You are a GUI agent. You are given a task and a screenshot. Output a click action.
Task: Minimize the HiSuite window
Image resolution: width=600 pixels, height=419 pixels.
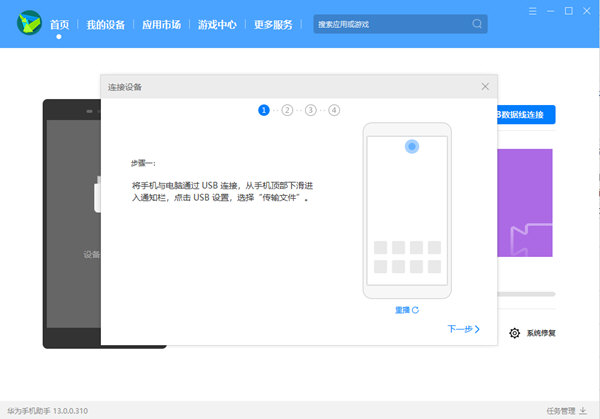(550, 11)
